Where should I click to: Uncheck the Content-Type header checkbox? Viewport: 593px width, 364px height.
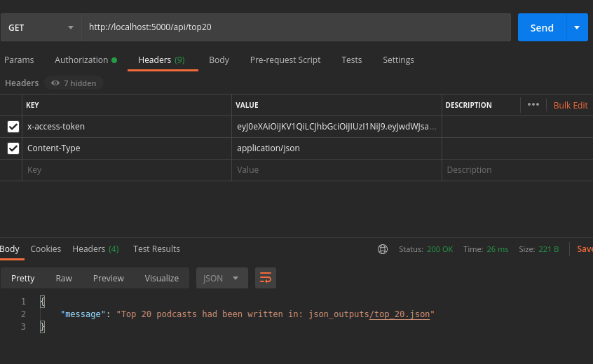pyautogui.click(x=13, y=148)
